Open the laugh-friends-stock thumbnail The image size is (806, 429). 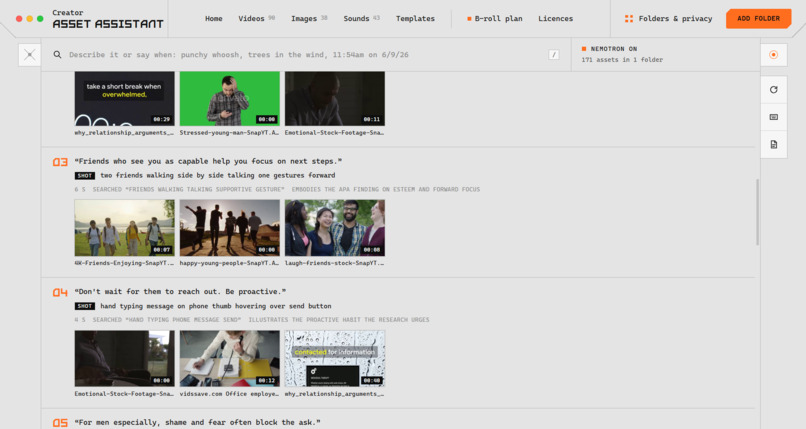[x=335, y=228]
